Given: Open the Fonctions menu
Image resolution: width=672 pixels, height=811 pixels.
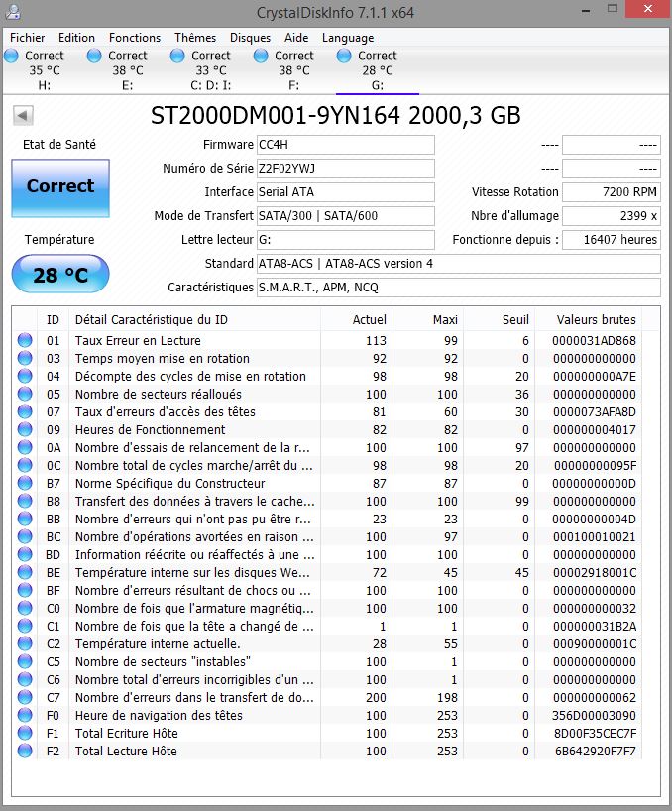Looking at the screenshot, I should pos(135,38).
